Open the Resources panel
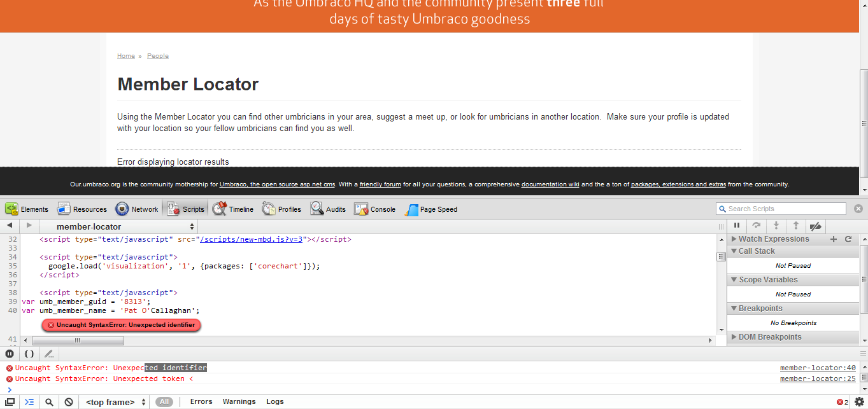The image size is (868, 409). pyautogui.click(x=82, y=209)
